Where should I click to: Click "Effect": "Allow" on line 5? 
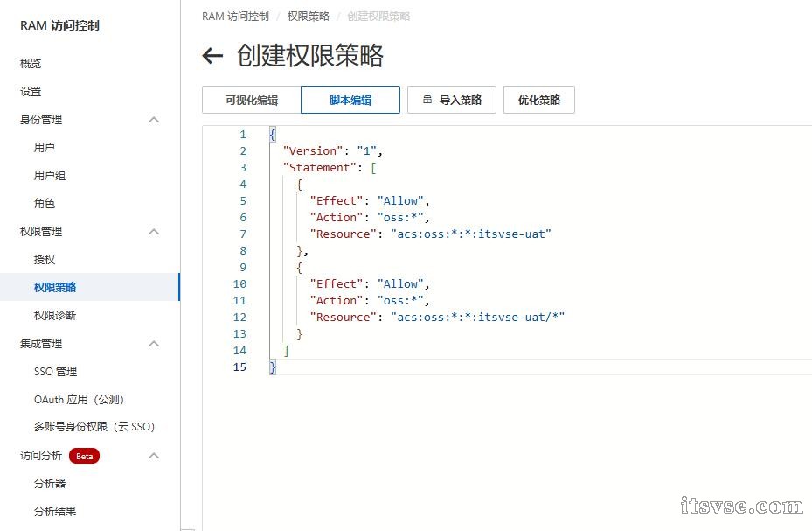point(369,200)
